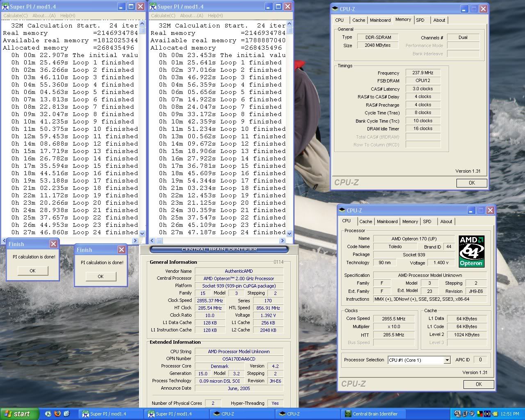Click scroll left arrow in right Super PI window
Image resolution: width=525 pixels, height=420 pixels.
click(x=151, y=241)
